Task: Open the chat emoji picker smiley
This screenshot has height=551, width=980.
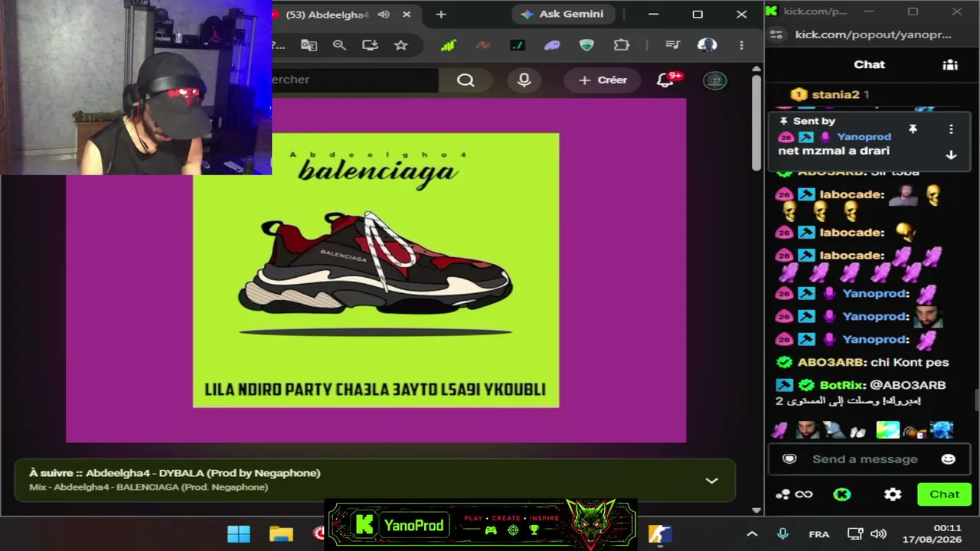Action: 948,459
